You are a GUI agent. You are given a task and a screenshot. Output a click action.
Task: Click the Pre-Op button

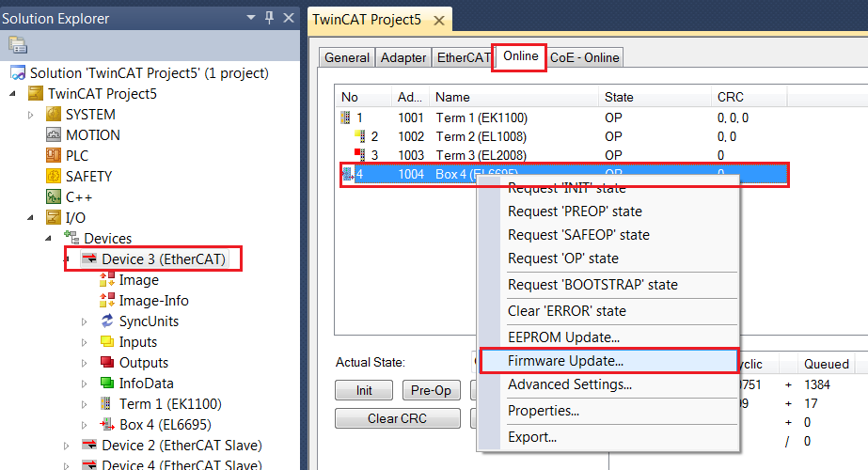point(431,390)
